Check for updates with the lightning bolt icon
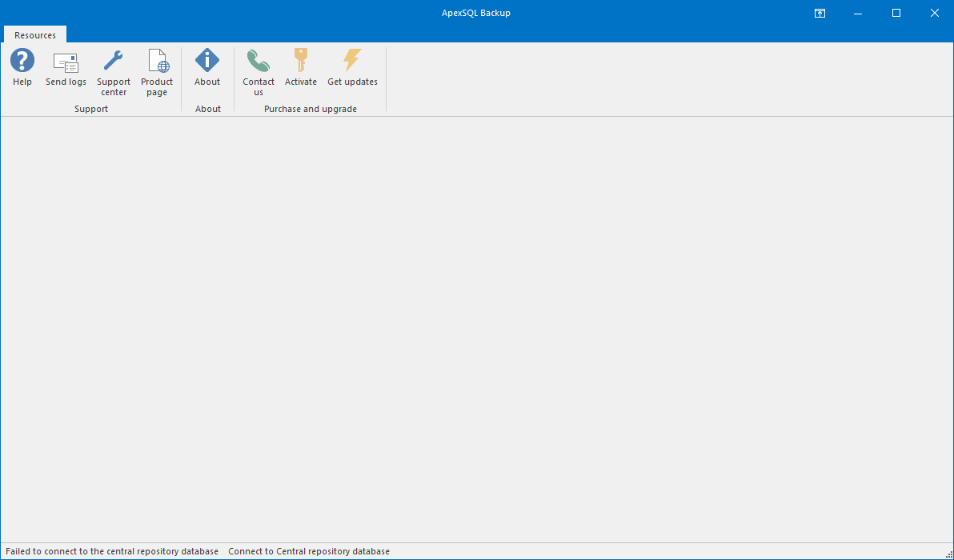The image size is (954, 560). tap(352, 60)
